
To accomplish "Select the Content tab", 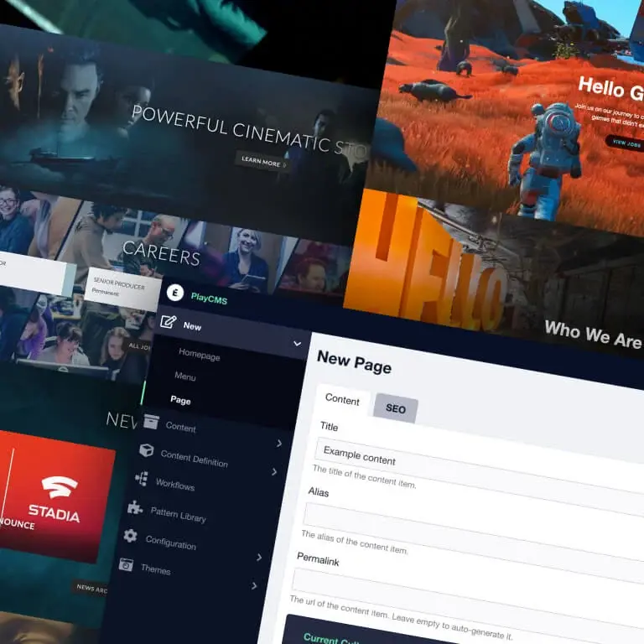I will coord(342,399).
